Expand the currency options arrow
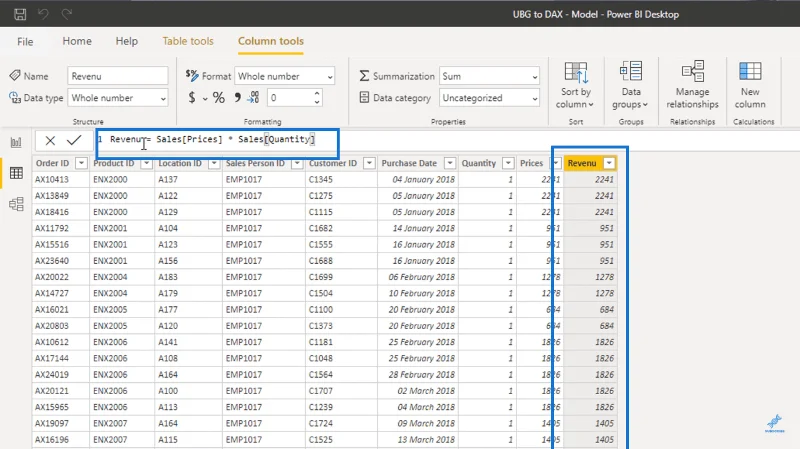The image size is (800, 449). tap(205, 98)
